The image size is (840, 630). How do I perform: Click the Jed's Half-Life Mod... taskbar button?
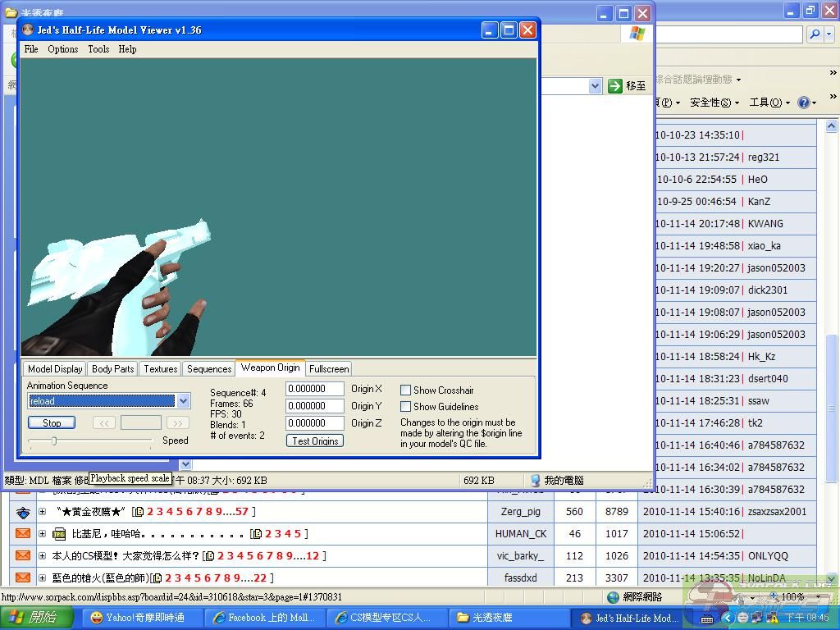coord(631,618)
